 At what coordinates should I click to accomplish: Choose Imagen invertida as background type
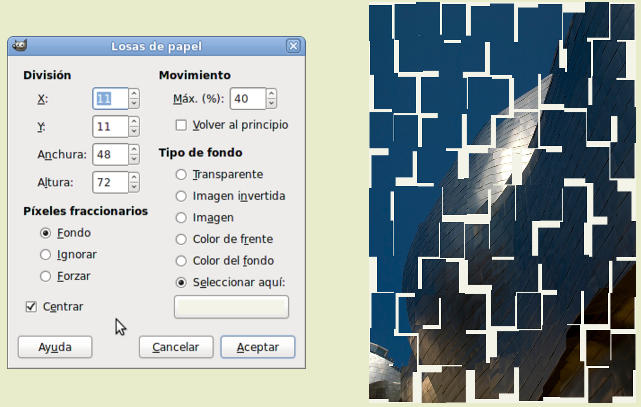point(181,196)
